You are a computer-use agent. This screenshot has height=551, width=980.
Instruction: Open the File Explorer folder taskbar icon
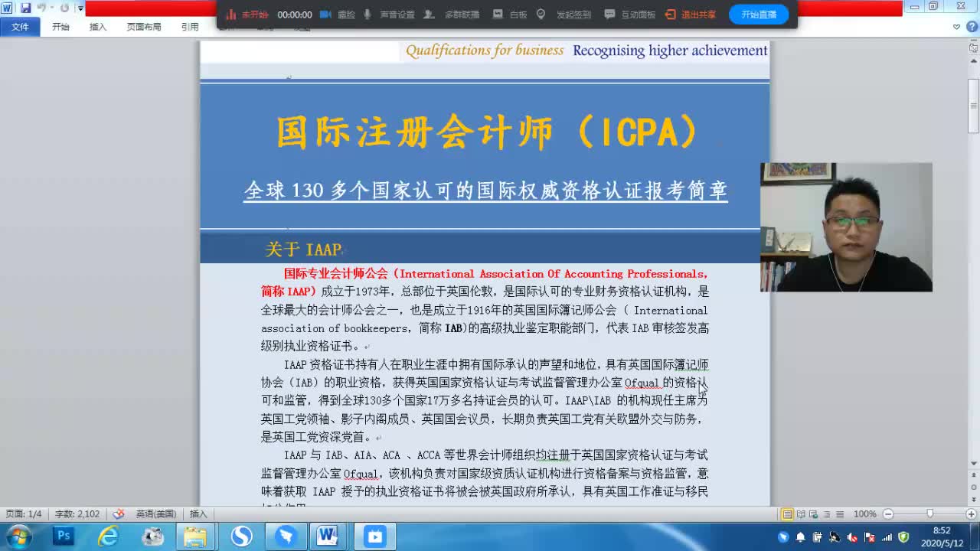pyautogui.click(x=196, y=536)
